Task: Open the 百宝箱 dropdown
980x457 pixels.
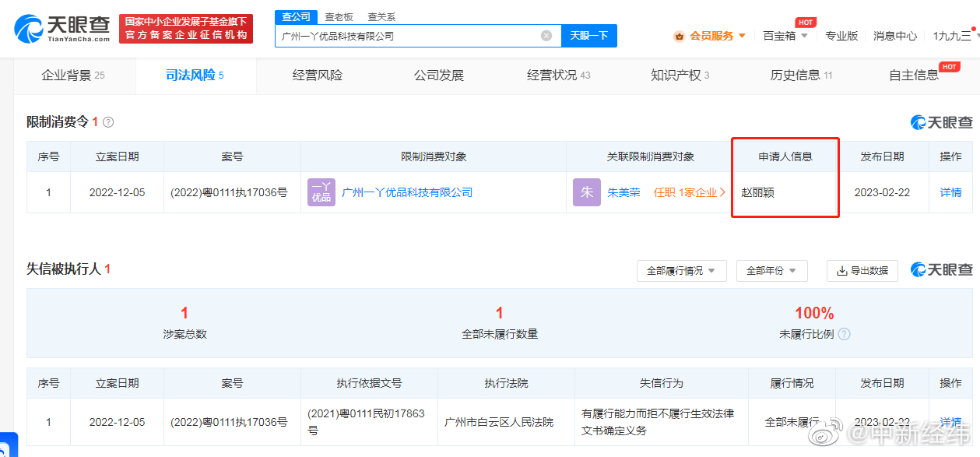Action: click(x=785, y=36)
